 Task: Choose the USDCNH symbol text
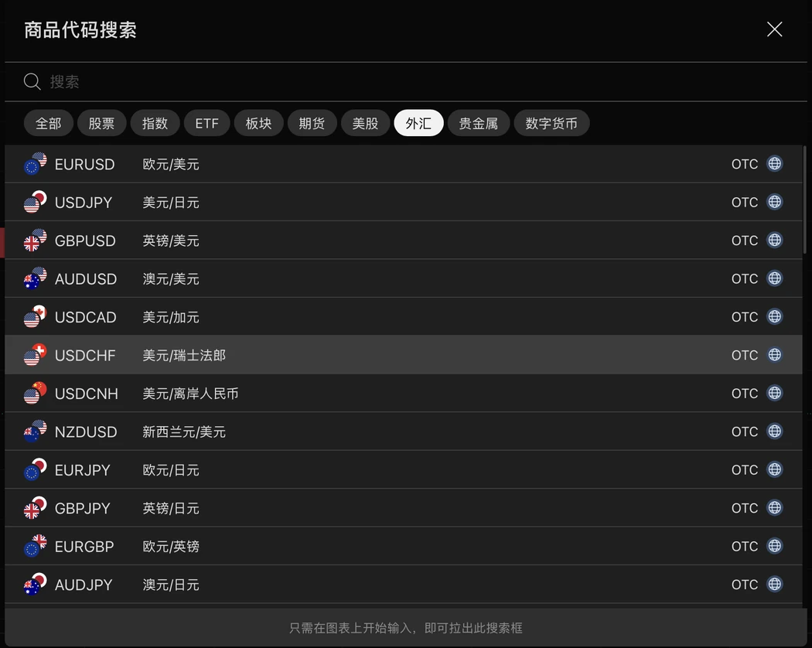click(86, 394)
